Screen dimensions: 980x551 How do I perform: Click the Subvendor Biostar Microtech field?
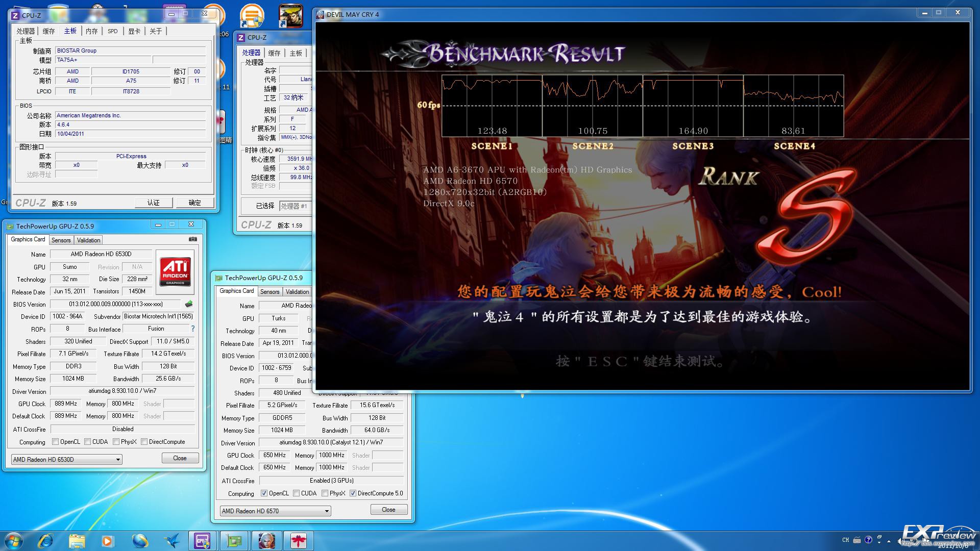[x=158, y=316]
